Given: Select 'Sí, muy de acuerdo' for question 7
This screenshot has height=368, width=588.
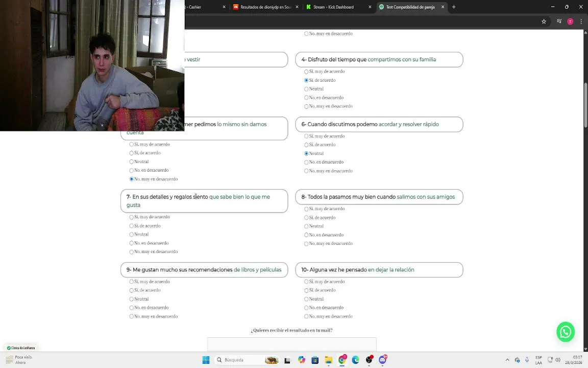Looking at the screenshot, I should [131, 217].
